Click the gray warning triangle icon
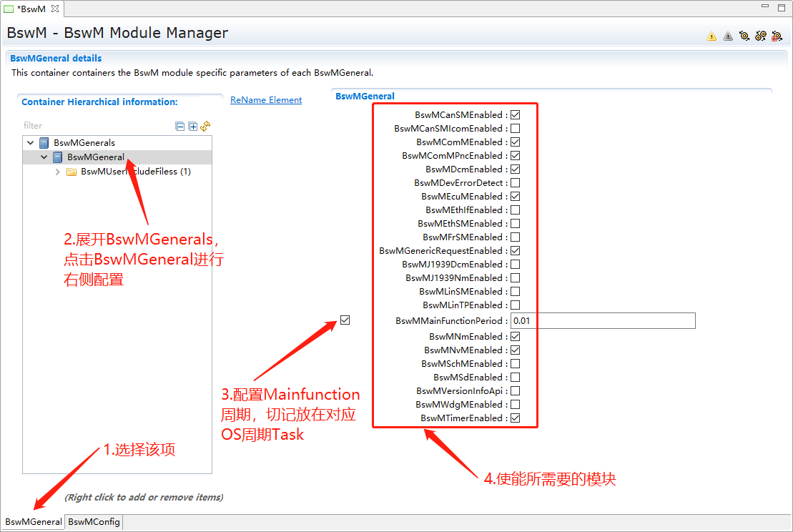 click(x=728, y=36)
